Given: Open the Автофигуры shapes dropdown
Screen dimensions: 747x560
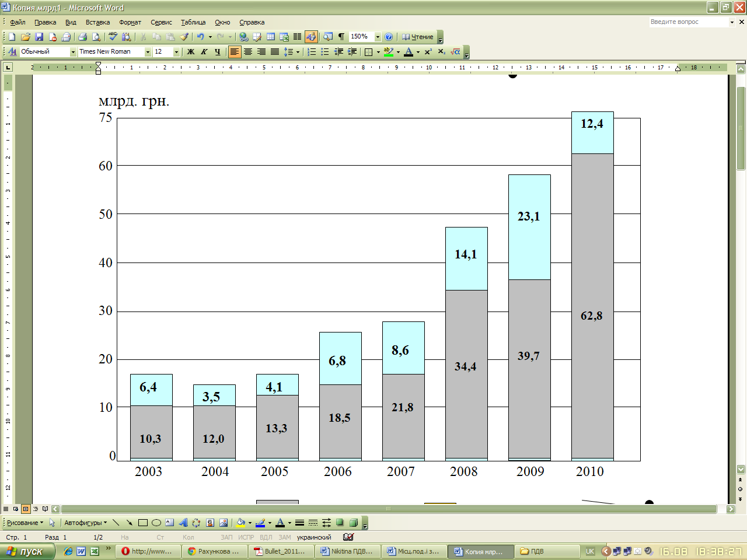Looking at the screenshot, I should pos(85,523).
